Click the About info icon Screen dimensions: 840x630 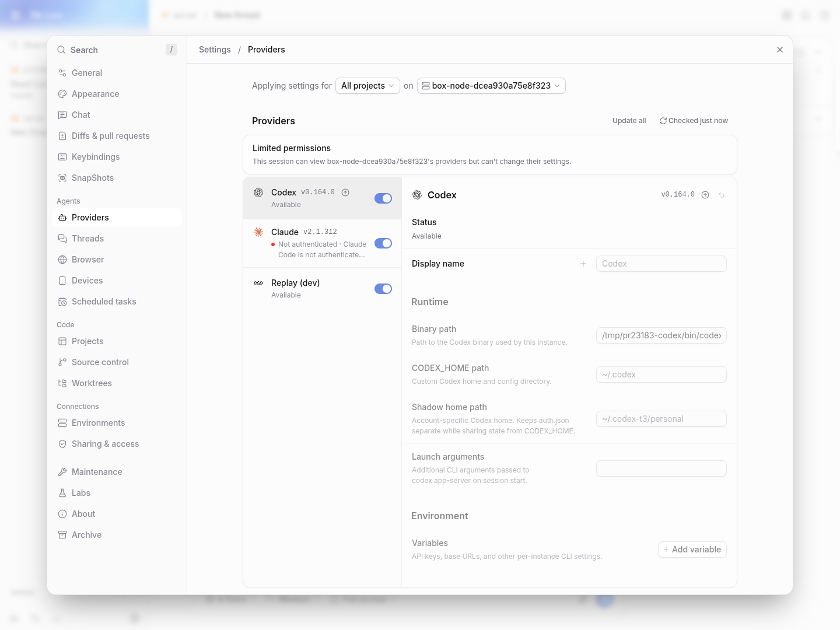[62, 514]
